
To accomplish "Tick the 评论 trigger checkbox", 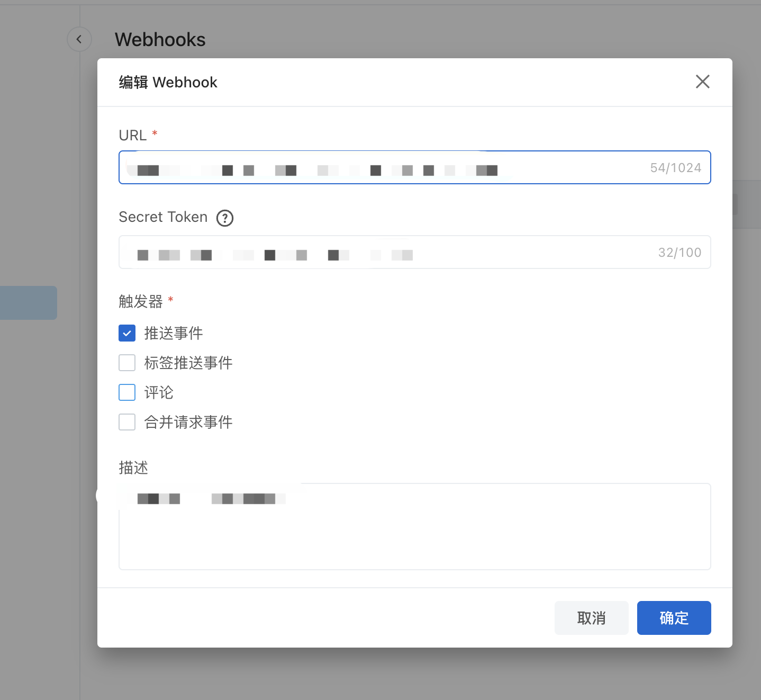I will coord(127,392).
